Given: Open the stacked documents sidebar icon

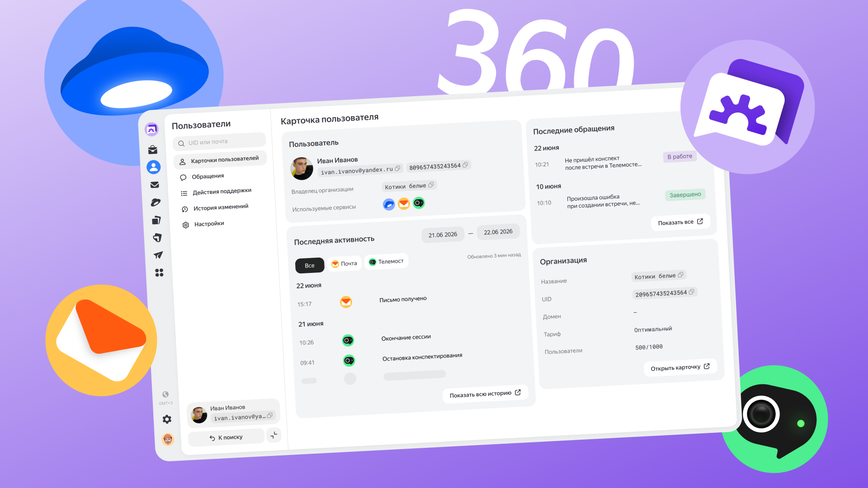Looking at the screenshot, I should tap(156, 220).
